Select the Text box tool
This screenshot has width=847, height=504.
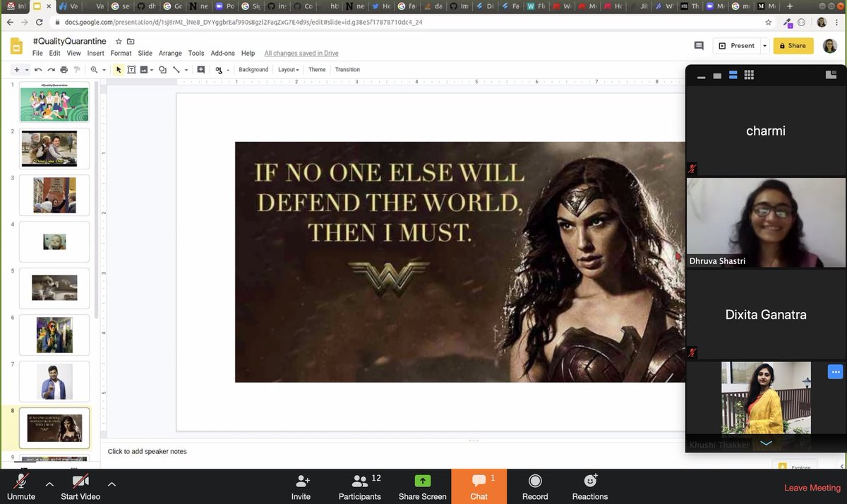[x=131, y=70]
